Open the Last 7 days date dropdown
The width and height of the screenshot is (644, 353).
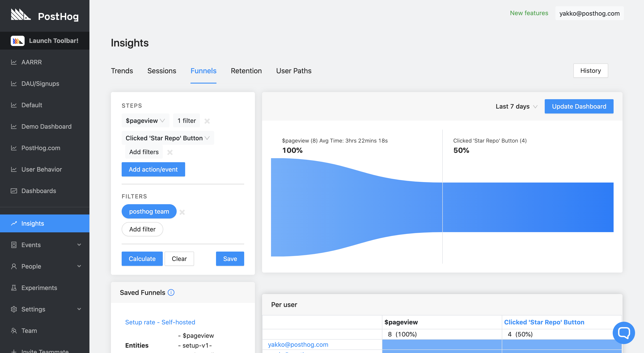coord(516,106)
